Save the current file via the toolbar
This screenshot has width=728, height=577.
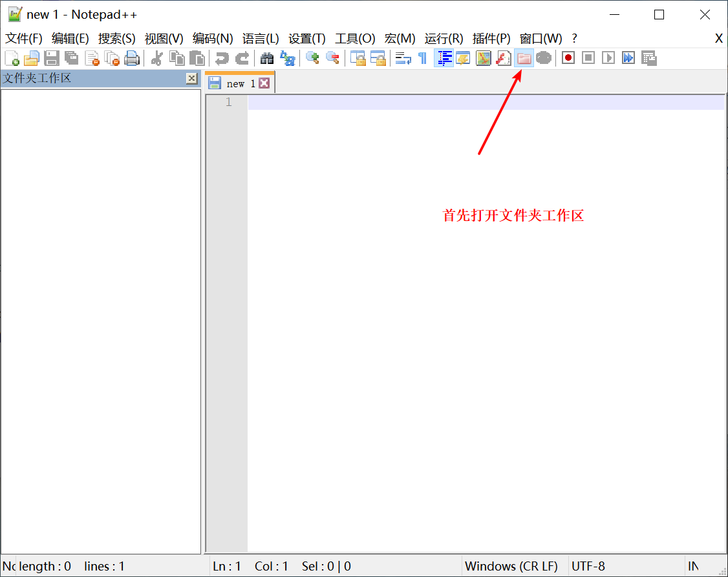click(x=52, y=58)
